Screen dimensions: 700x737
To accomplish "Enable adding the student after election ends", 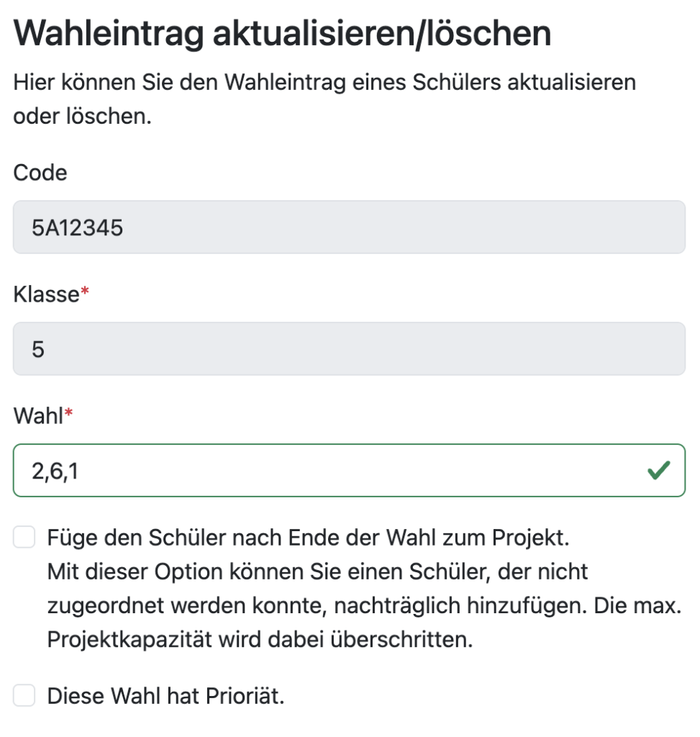I will click(x=24, y=537).
